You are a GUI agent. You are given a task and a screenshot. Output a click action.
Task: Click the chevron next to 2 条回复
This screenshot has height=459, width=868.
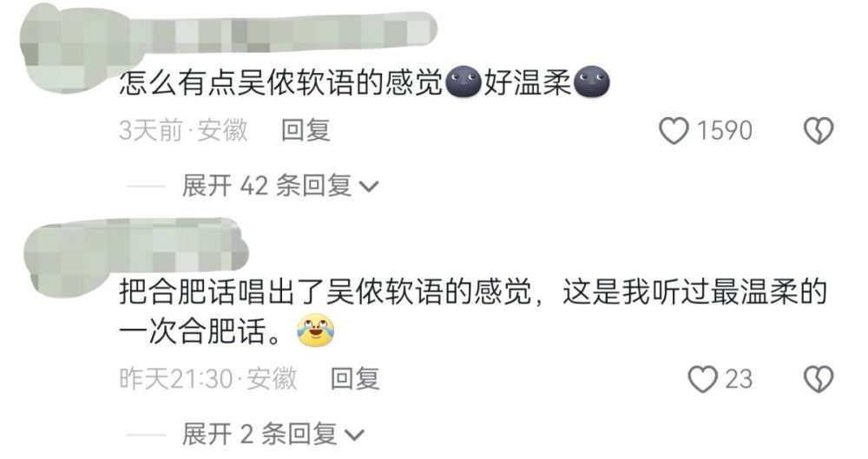tap(354, 435)
